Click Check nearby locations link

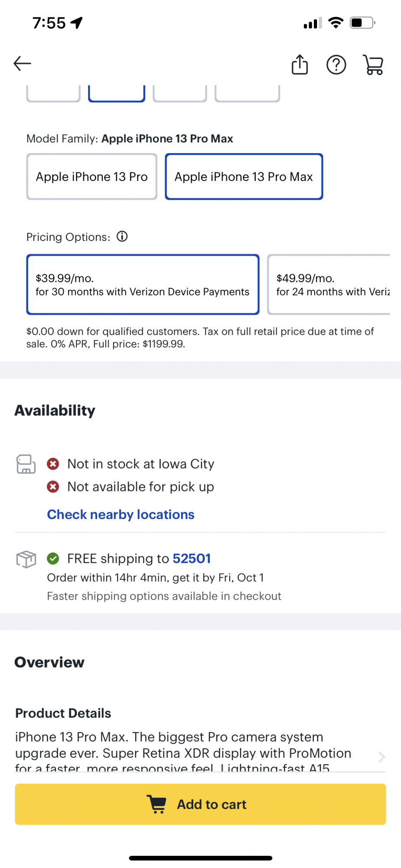tap(121, 514)
